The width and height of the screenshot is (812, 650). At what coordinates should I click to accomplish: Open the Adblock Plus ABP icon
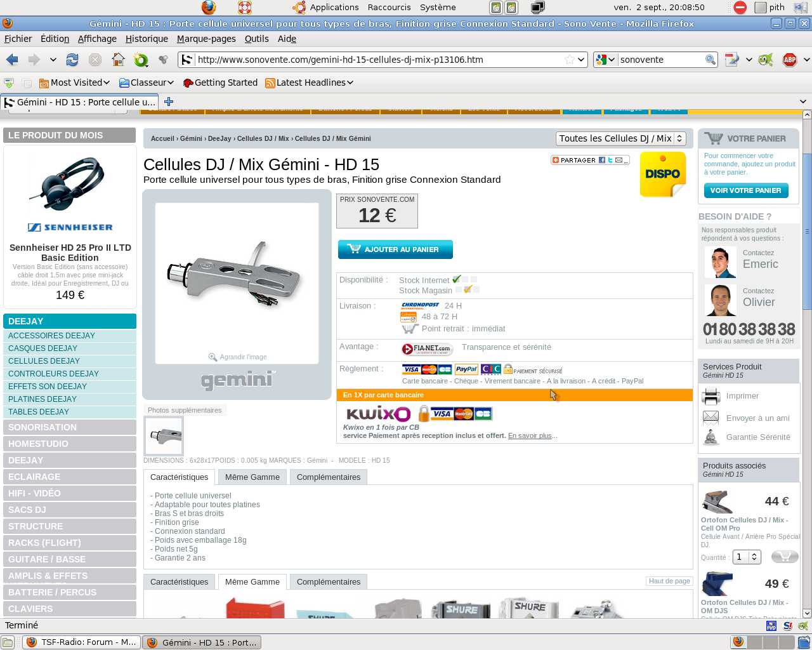pyautogui.click(x=790, y=60)
